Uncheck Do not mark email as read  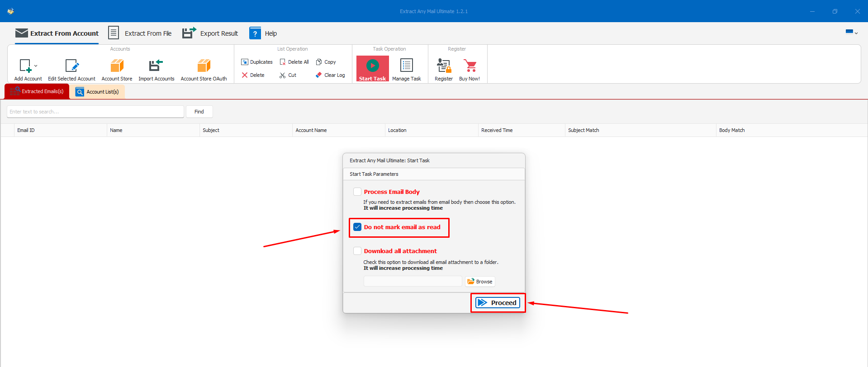point(357,227)
